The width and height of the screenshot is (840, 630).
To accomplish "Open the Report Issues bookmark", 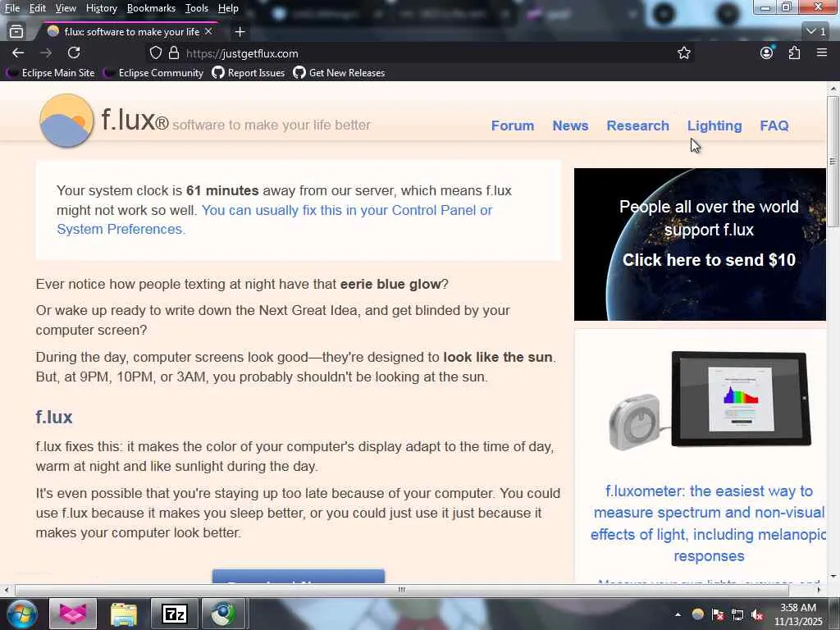I will [249, 73].
